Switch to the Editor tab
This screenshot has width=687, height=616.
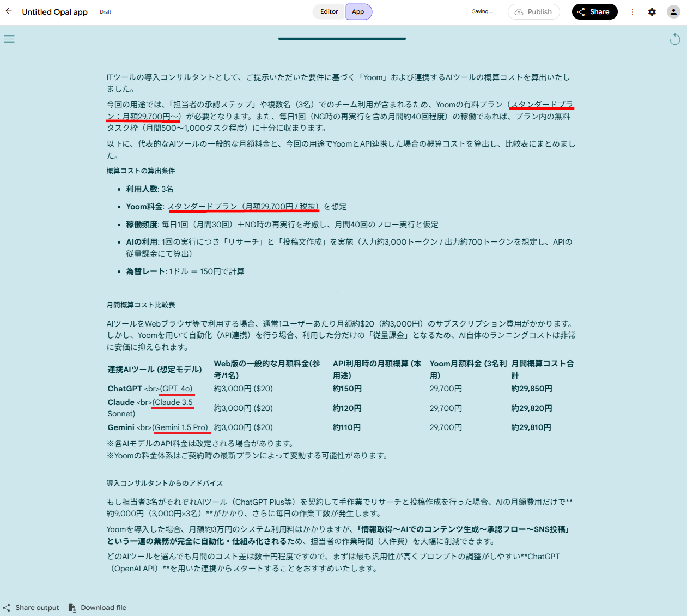click(329, 11)
